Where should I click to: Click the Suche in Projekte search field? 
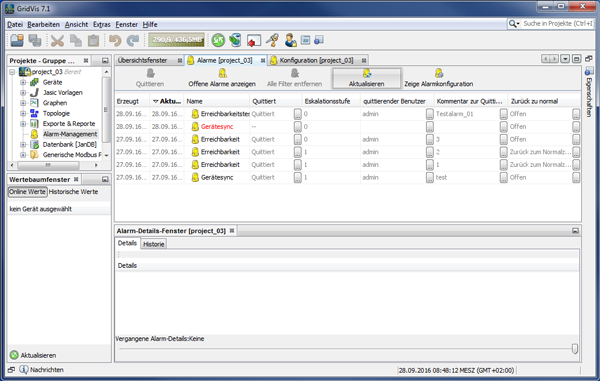(557, 24)
